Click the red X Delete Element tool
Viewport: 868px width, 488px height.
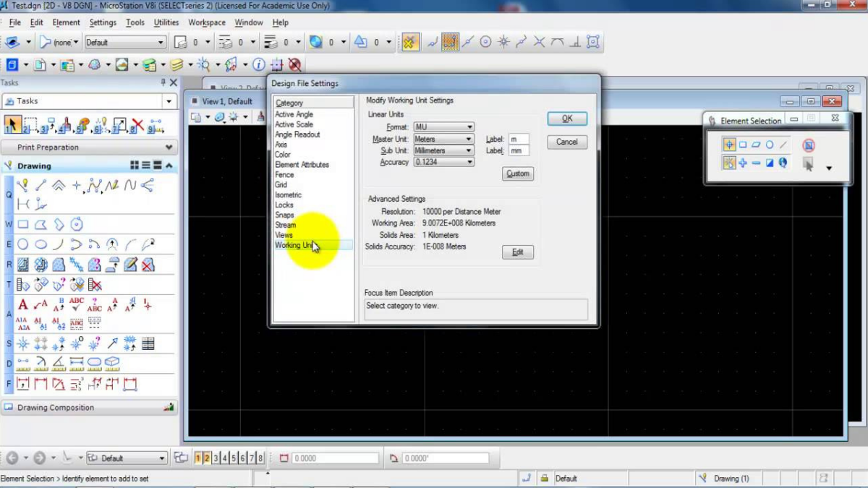[137, 126]
